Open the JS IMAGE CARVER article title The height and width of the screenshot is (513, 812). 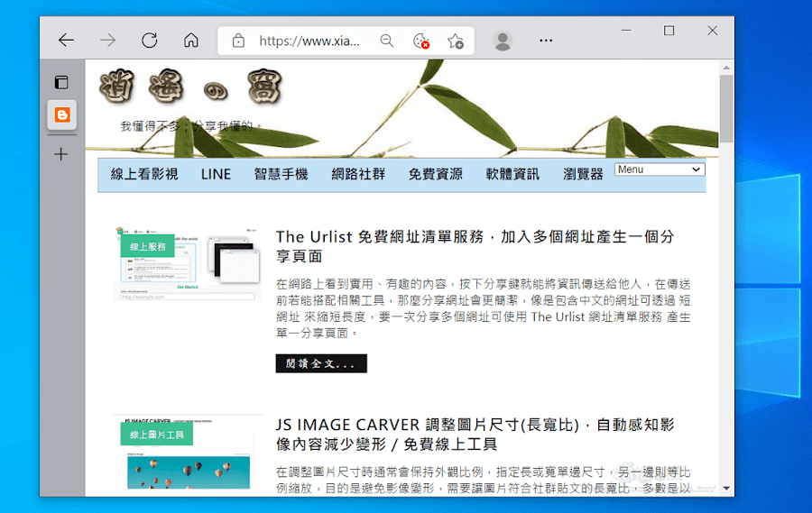475,435
